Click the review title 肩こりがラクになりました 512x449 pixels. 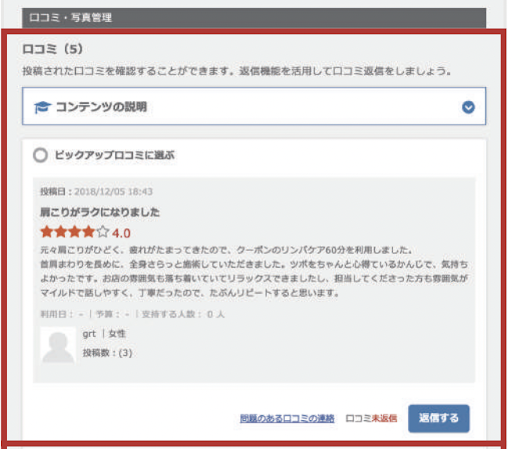100,212
